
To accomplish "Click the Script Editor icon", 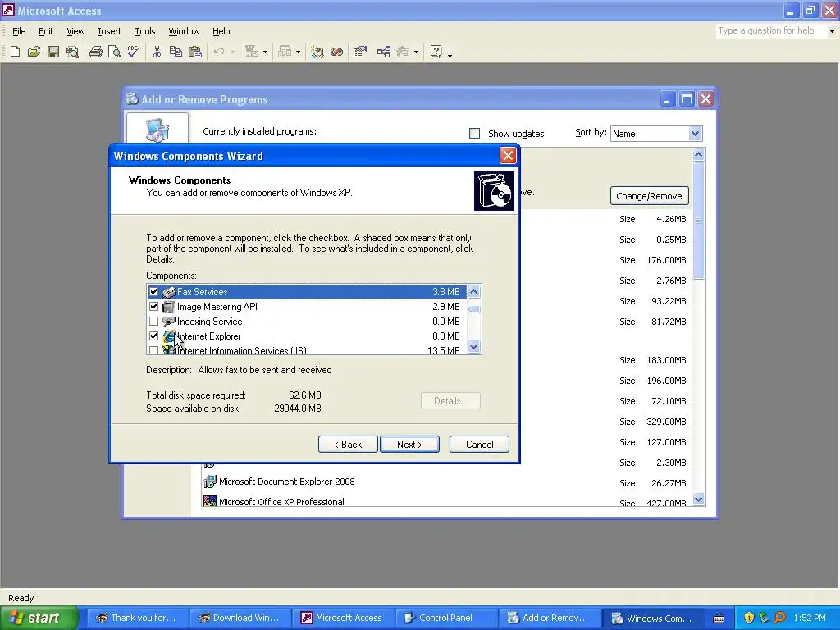I will tap(336, 52).
